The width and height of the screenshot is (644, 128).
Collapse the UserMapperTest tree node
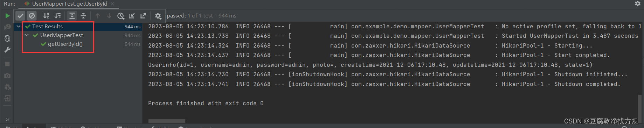[27, 35]
